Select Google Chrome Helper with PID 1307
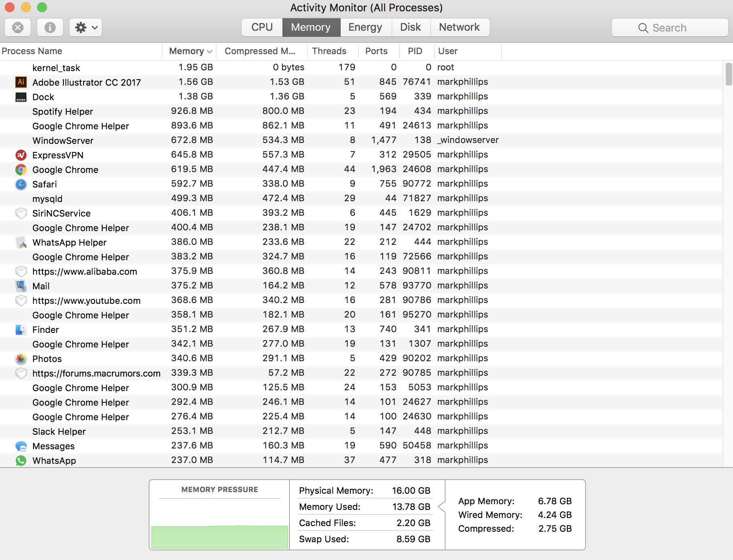The width and height of the screenshot is (733, 560). point(361,344)
